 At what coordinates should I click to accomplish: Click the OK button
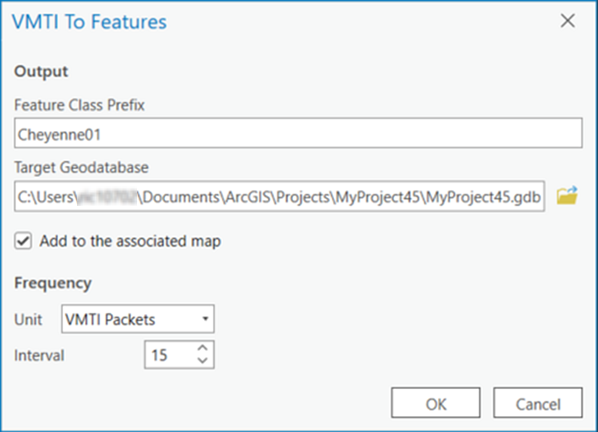(x=436, y=403)
